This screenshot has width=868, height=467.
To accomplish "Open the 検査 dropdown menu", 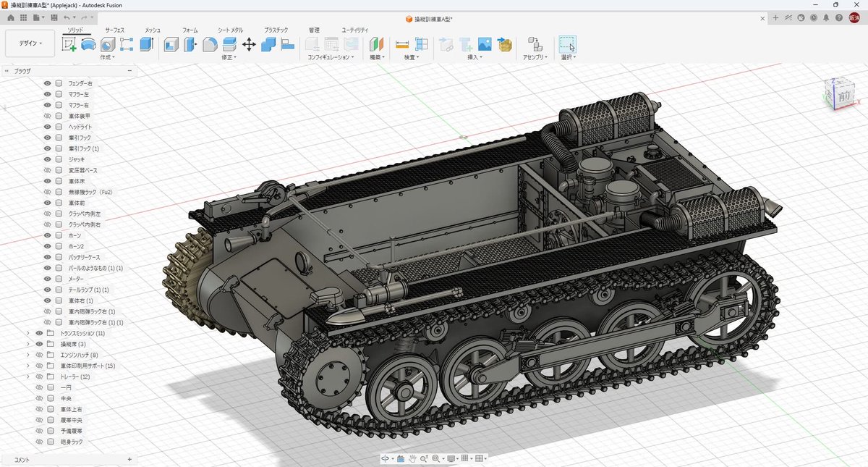I will (x=412, y=57).
